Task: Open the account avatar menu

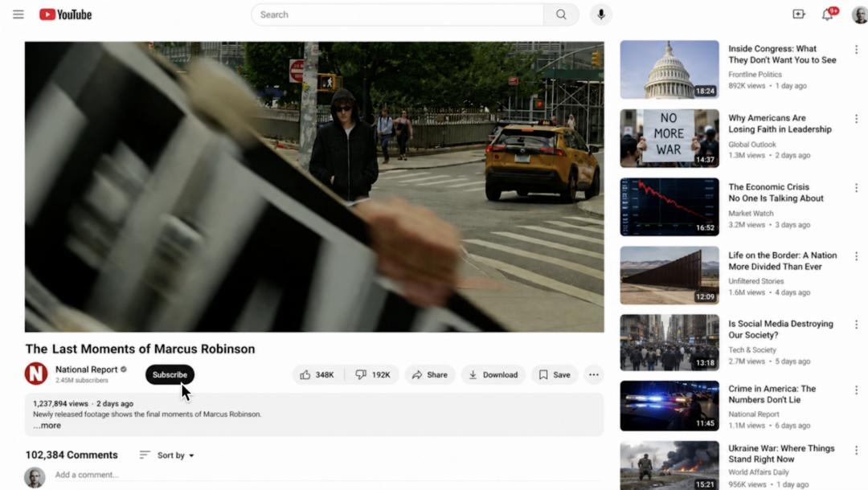Action: coord(859,14)
